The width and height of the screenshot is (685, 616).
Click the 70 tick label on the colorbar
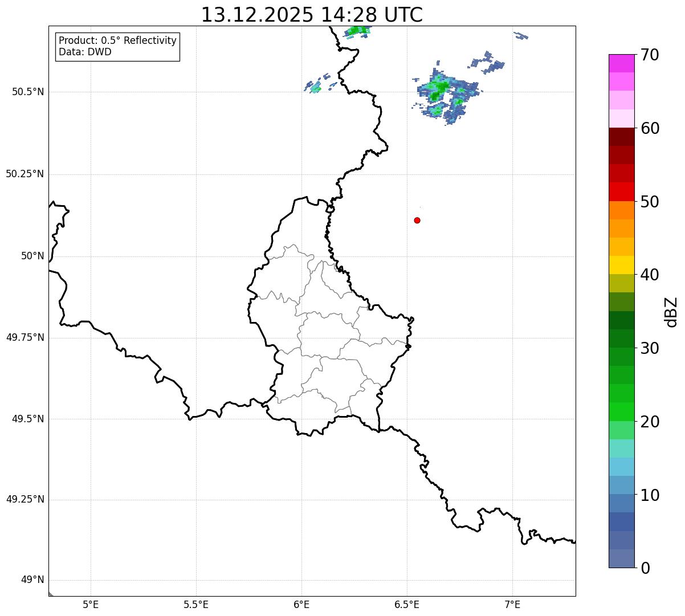tap(649, 55)
